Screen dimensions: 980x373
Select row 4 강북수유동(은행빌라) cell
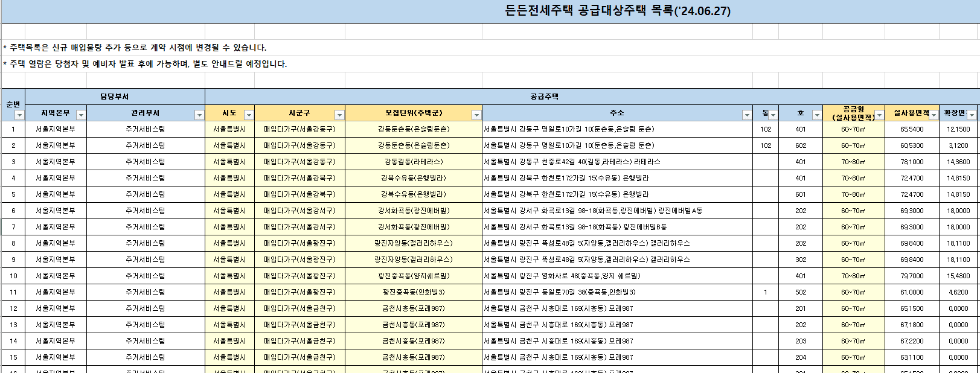pyautogui.click(x=414, y=178)
